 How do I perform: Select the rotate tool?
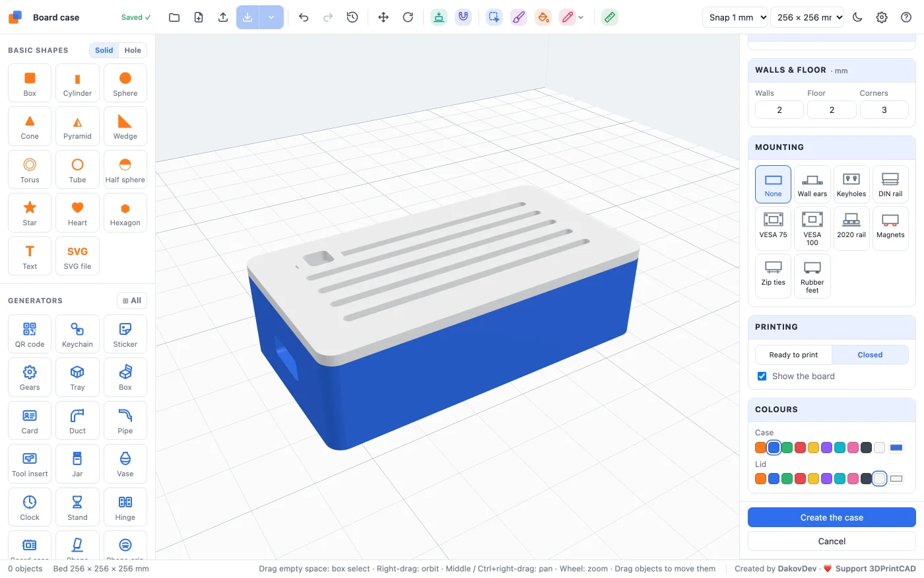[x=408, y=17]
